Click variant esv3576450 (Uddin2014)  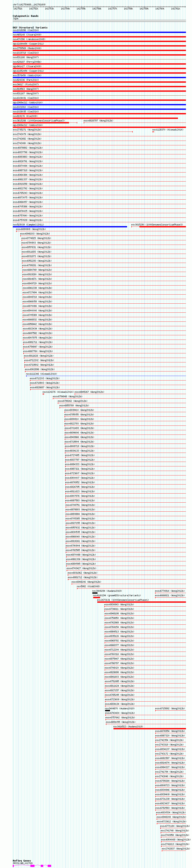click(x=27, y=76)
